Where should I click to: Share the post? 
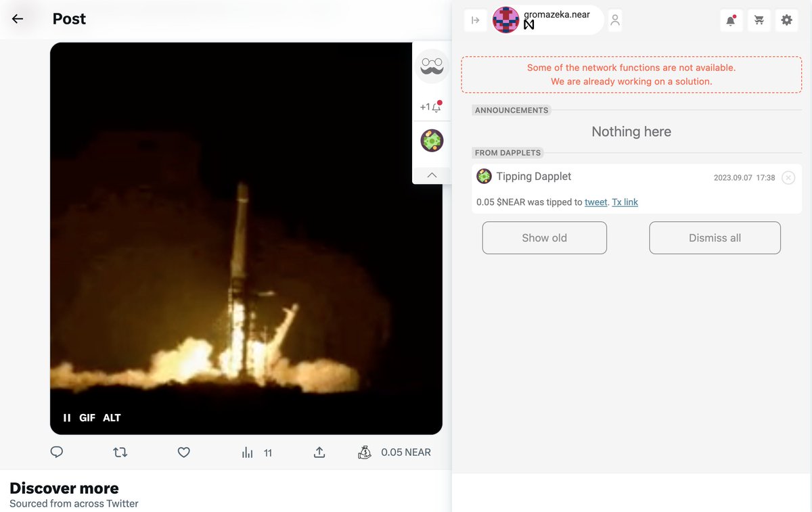[x=319, y=452]
